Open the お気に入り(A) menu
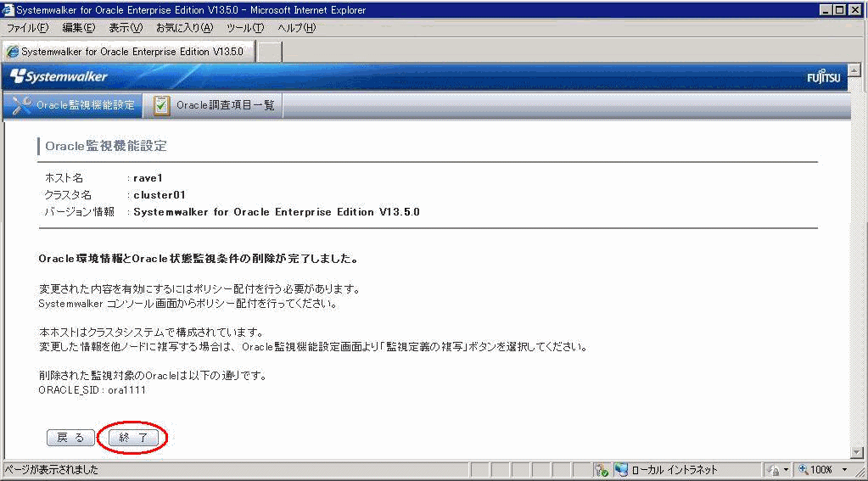 [x=184, y=28]
